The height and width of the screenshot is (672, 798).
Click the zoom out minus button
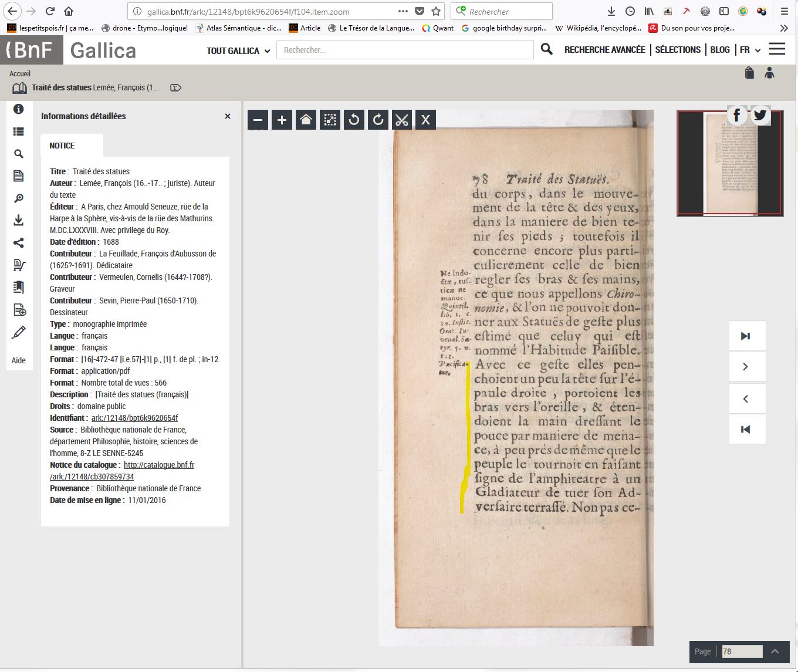coord(258,120)
